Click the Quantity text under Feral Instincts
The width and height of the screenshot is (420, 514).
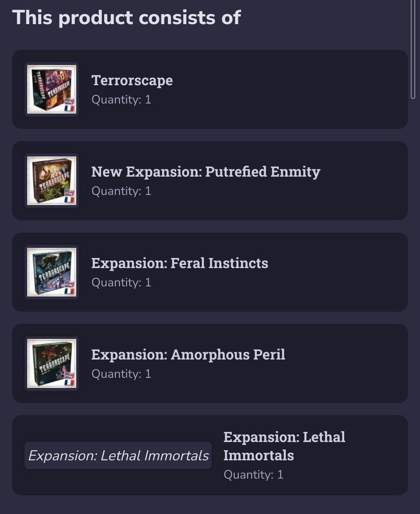pos(121,283)
